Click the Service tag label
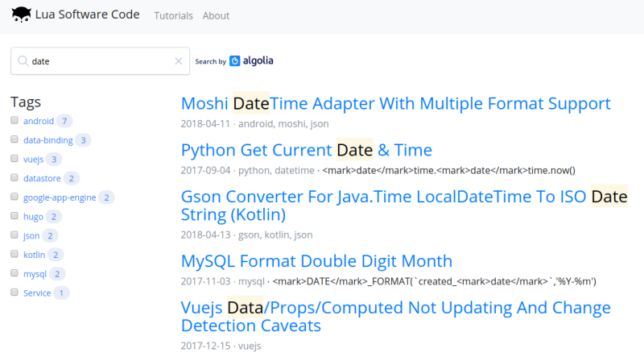Screen dimensions: 644x357 click(x=37, y=293)
